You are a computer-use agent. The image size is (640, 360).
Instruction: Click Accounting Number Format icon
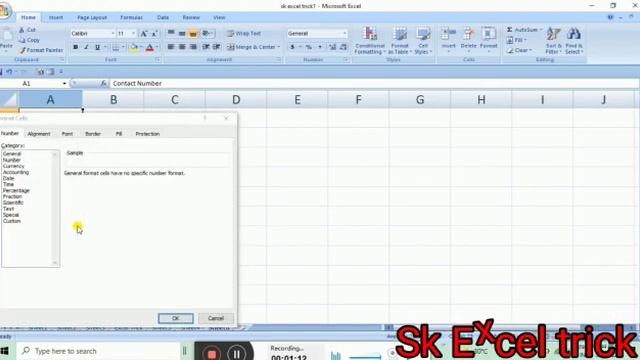pyautogui.click(x=292, y=47)
